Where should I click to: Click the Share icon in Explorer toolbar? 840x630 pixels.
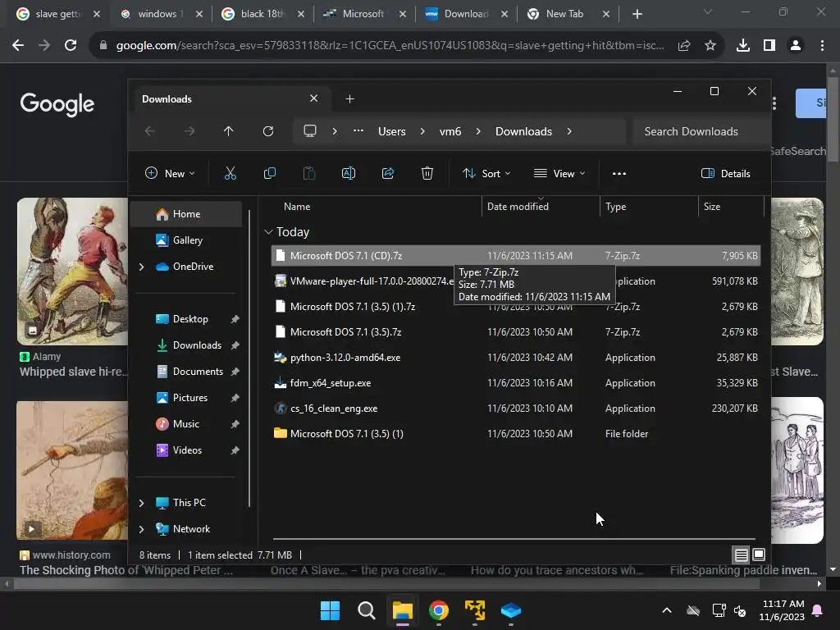click(388, 173)
